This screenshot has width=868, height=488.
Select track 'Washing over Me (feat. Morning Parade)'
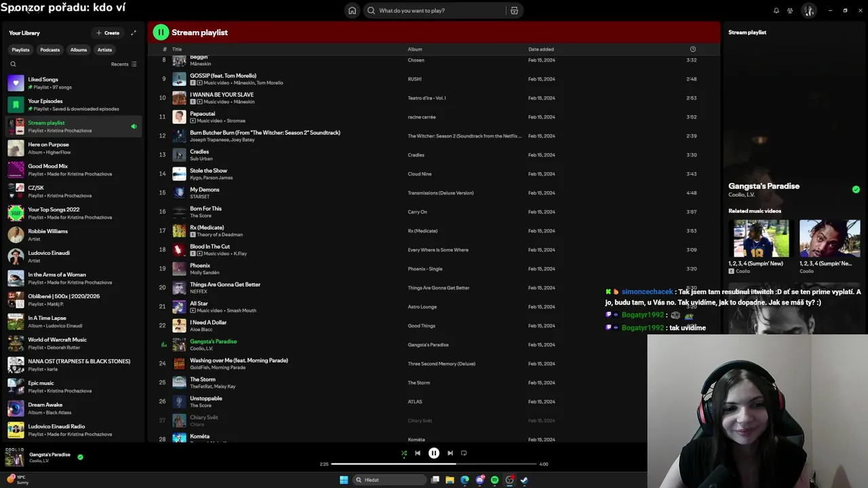pyautogui.click(x=239, y=361)
